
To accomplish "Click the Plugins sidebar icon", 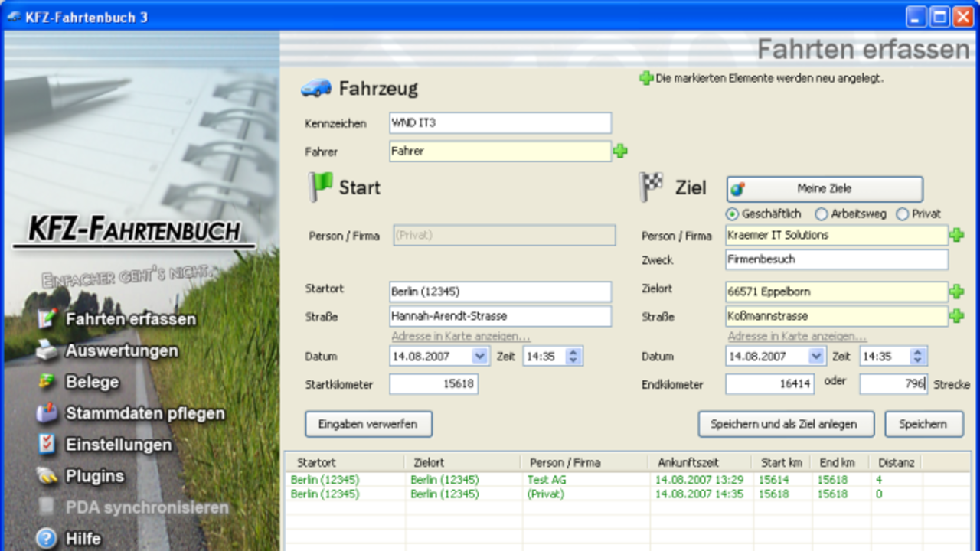I will click(47, 476).
